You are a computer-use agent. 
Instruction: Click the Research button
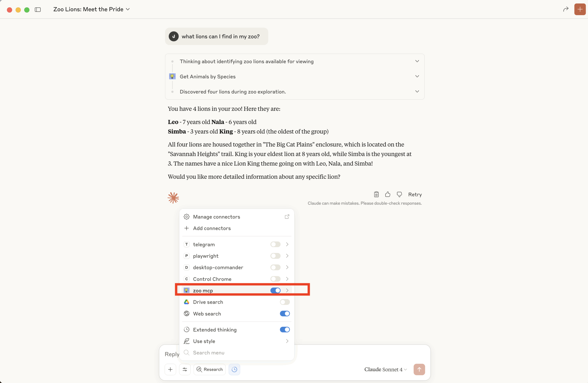click(x=209, y=369)
